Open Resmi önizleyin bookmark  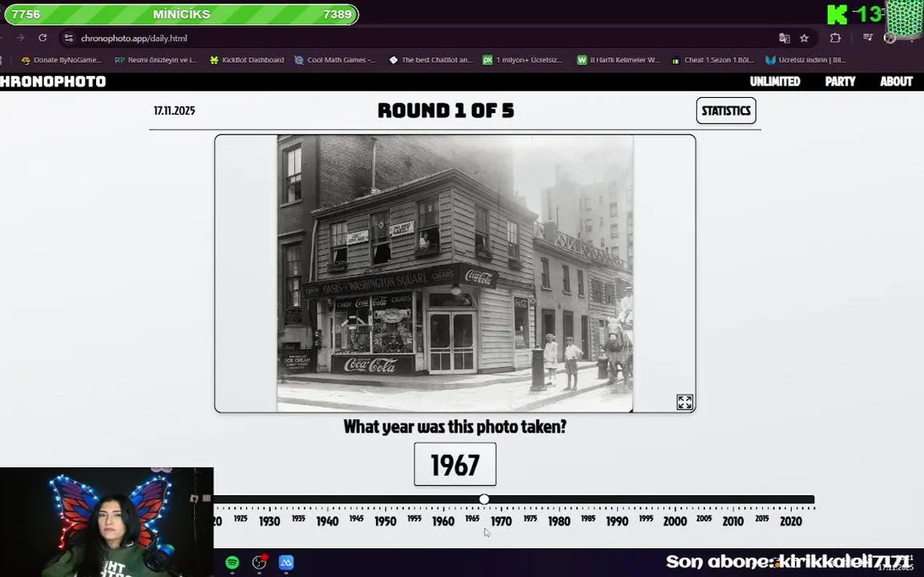156,59
